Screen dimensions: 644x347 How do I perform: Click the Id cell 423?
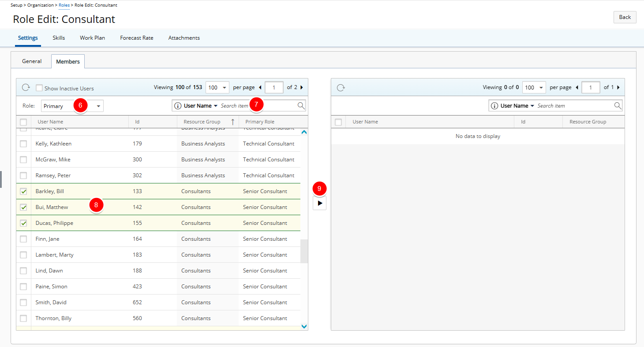[137, 287]
